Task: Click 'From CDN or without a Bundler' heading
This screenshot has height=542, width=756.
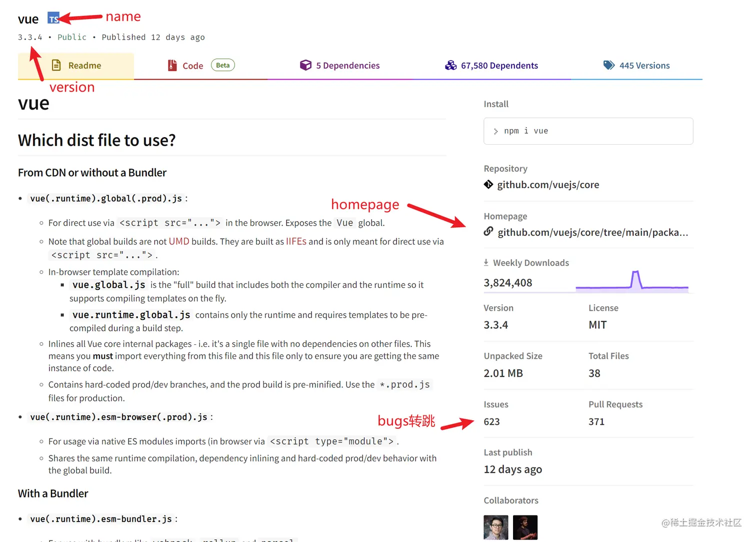Action: tap(92, 173)
